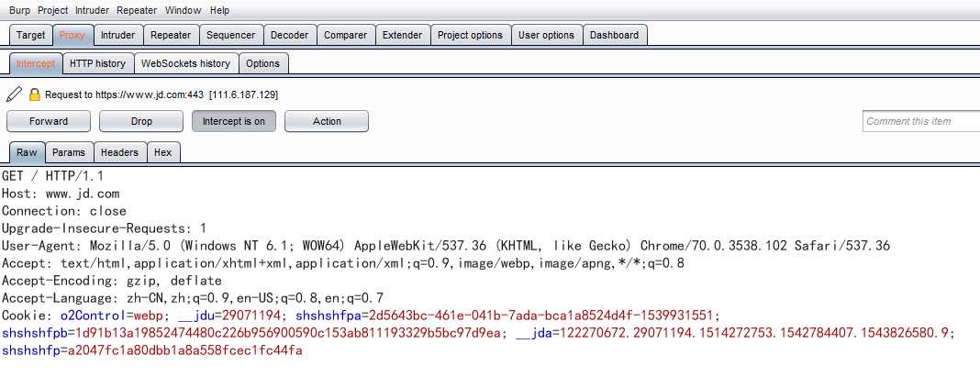The height and width of the screenshot is (388, 980).
Task: Select the Intercept sub-tab
Action: 36,63
